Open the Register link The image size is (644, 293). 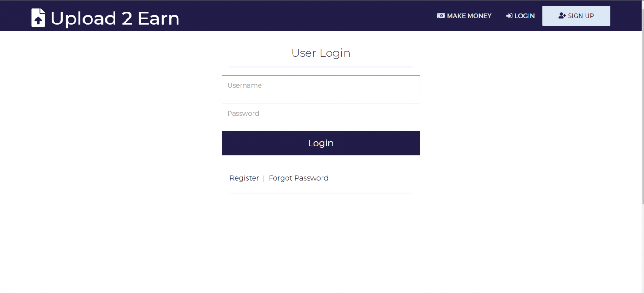point(244,178)
